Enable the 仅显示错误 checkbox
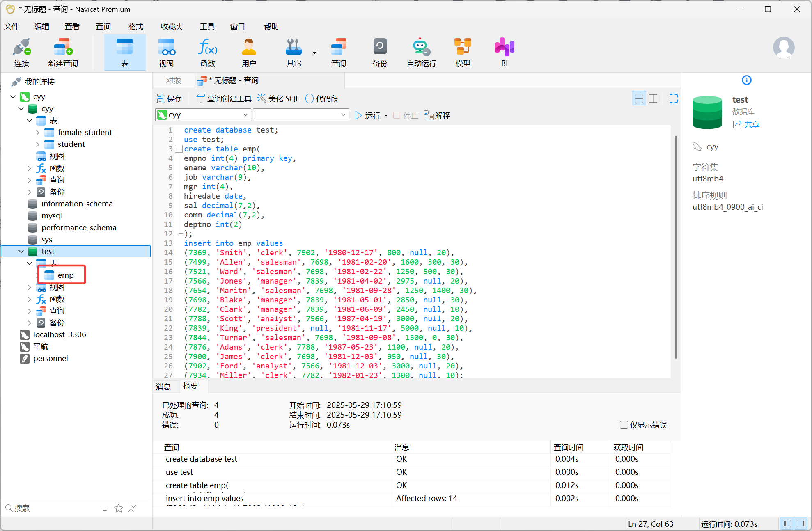The image size is (812, 531). coord(624,425)
